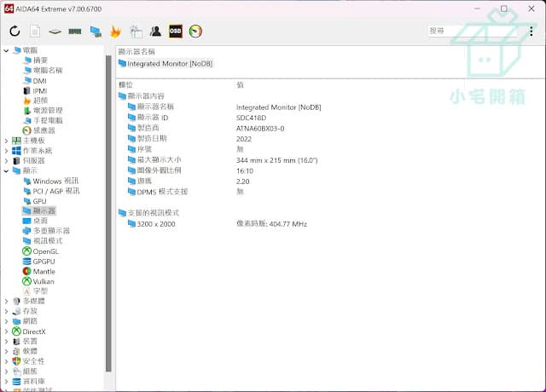Select Integrated Monitor [NoDB] in top list
The width and height of the screenshot is (546, 392).
(166, 64)
